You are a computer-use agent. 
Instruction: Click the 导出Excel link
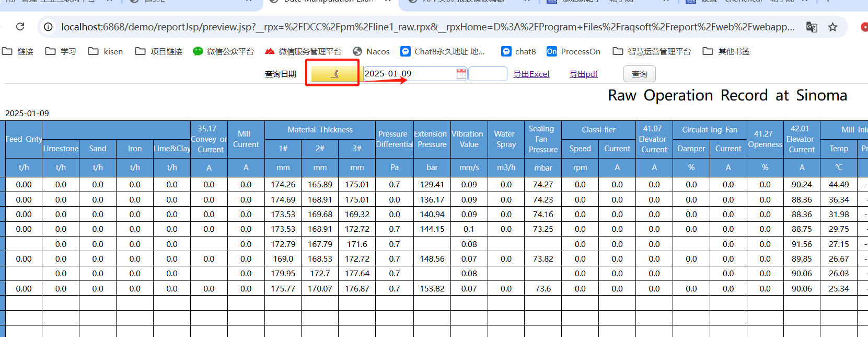pyautogui.click(x=531, y=74)
